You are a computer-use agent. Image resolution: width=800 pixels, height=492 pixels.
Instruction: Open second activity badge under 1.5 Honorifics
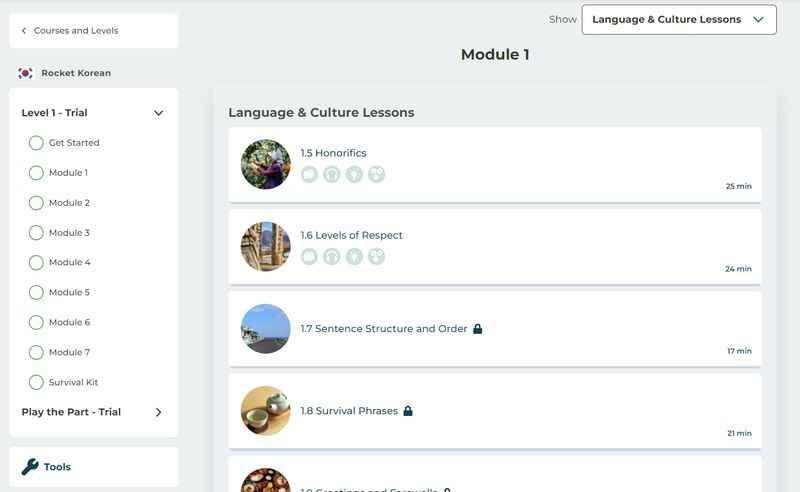tap(332, 175)
